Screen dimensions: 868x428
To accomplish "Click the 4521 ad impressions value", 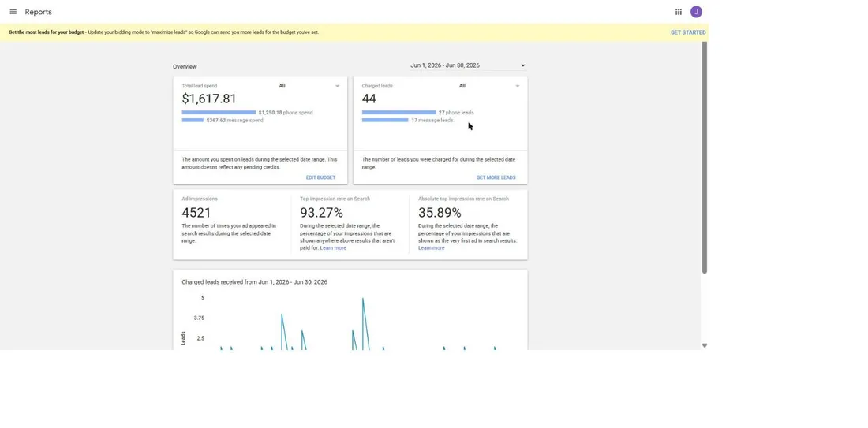I will 196,213.
